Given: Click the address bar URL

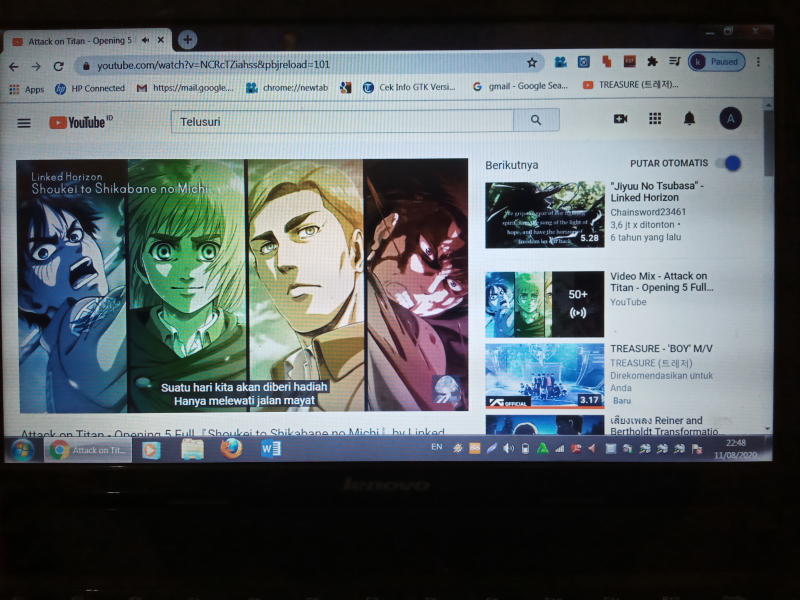Looking at the screenshot, I should (x=213, y=65).
